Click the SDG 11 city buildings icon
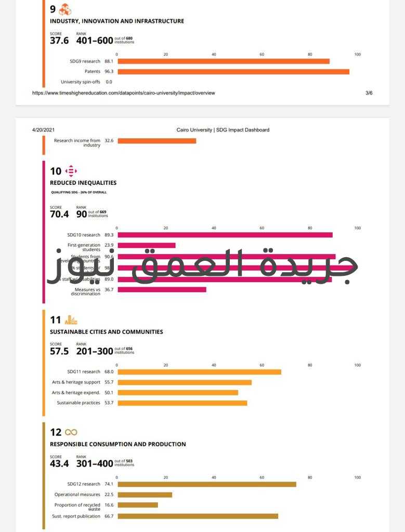Viewport: 405px width, 532px height. click(71, 320)
